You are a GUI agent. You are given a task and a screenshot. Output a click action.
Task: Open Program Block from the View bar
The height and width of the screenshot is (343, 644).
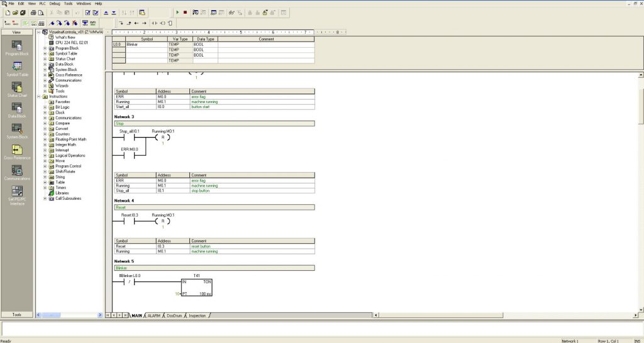point(17,46)
